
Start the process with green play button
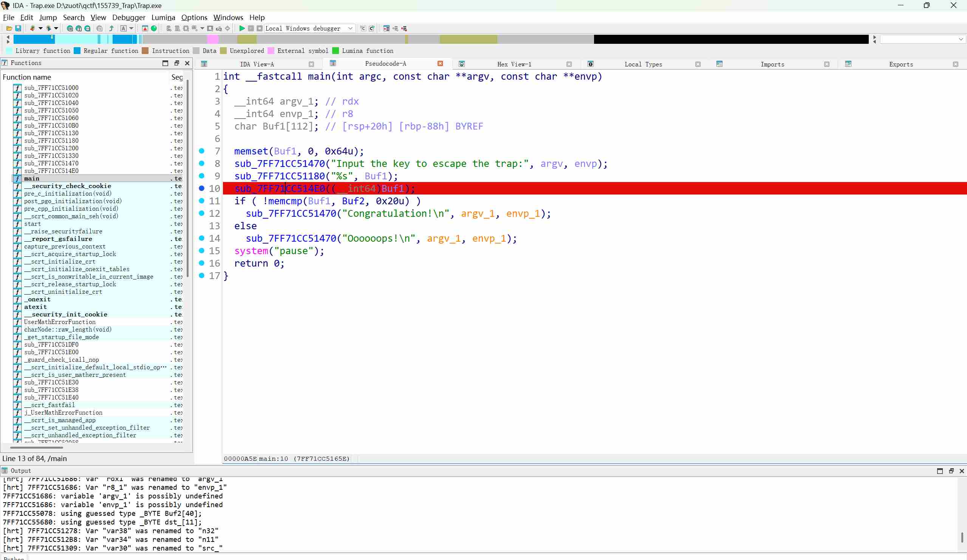pyautogui.click(x=242, y=28)
